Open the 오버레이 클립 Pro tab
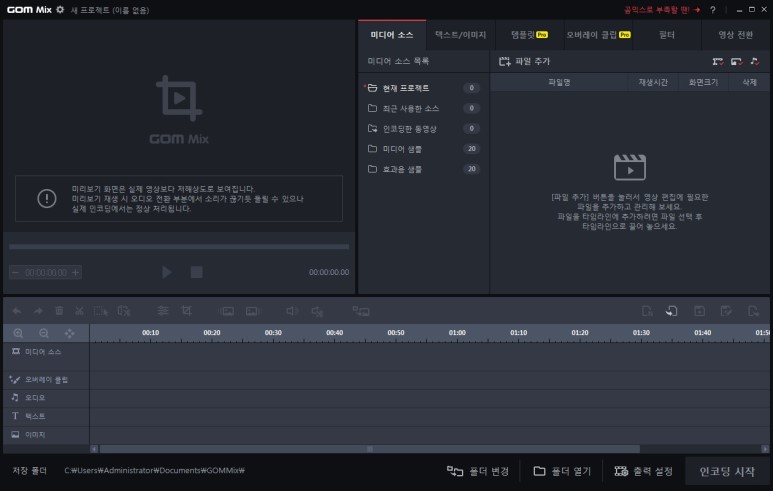This screenshot has width=773, height=491. 598,35
